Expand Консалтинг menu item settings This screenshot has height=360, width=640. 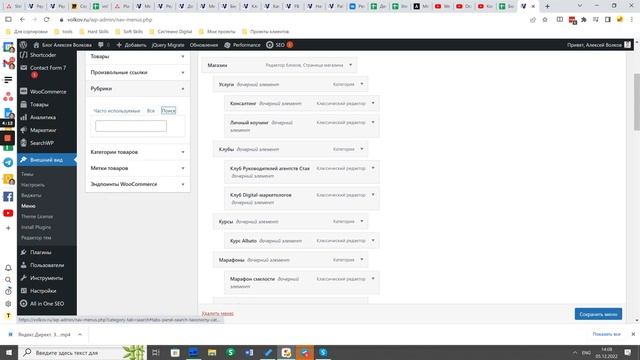coord(373,103)
